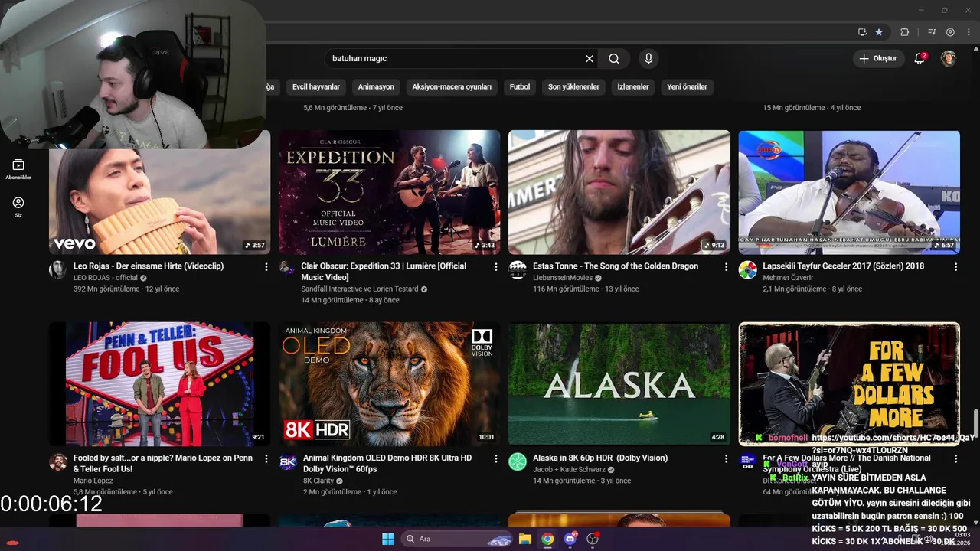This screenshot has width=980, height=551.
Task: Open title Alaska in 8K 60p HDR
Action: click(600, 458)
